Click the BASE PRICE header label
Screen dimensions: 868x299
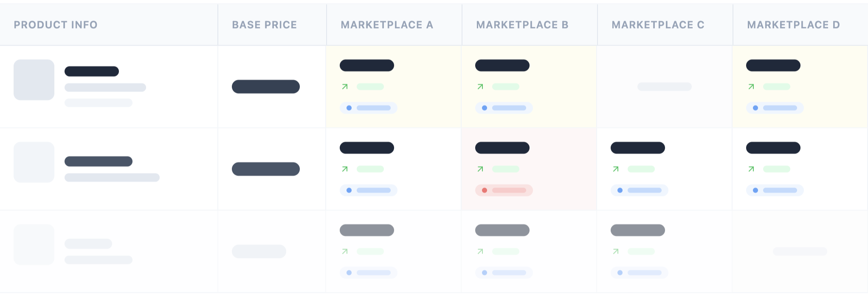click(264, 25)
